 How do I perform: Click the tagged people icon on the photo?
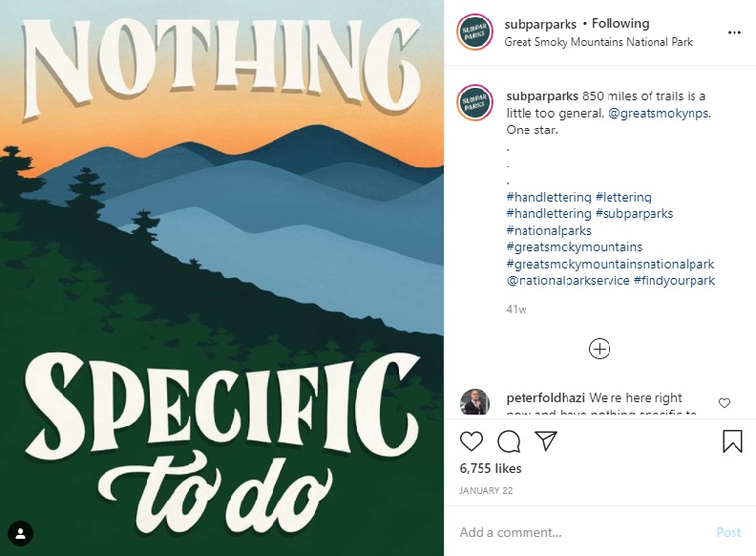tap(20, 533)
